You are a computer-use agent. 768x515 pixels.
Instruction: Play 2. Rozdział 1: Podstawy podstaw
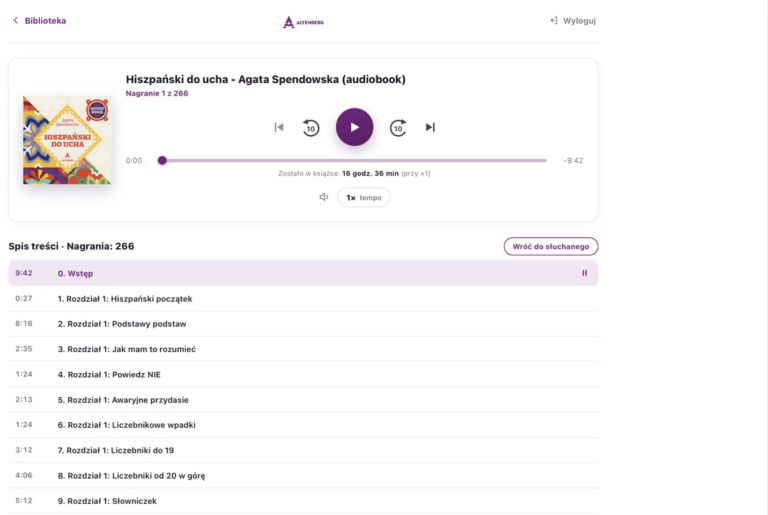point(303,324)
